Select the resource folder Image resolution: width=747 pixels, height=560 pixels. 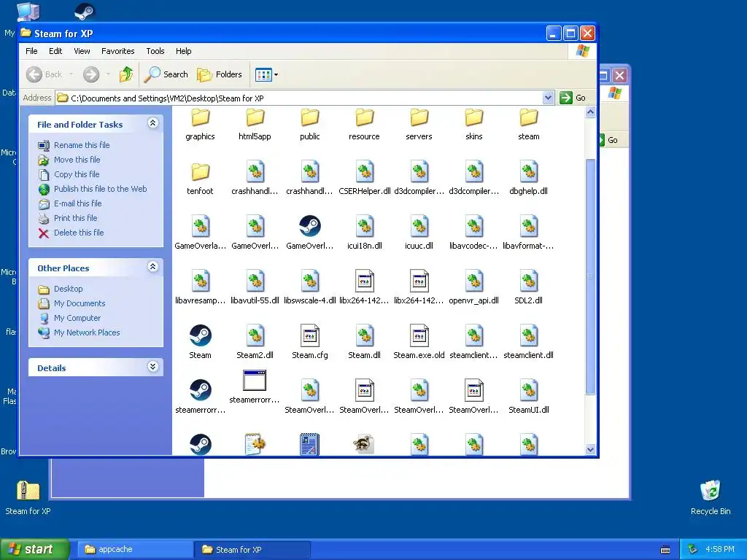364,124
